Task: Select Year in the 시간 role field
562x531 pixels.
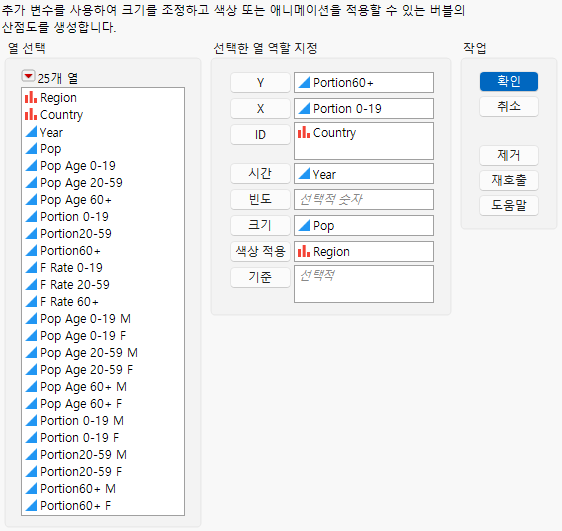Action: (x=364, y=174)
